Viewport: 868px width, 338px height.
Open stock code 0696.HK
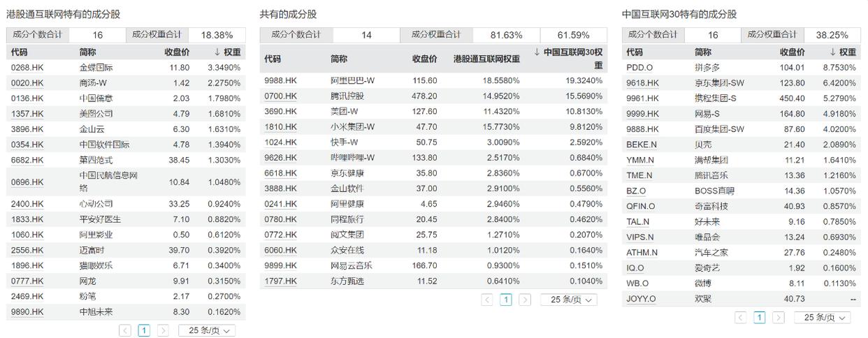tap(27, 182)
